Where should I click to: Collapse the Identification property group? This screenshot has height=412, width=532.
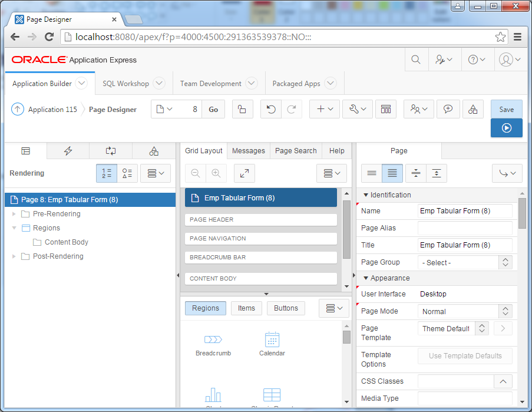coord(366,195)
